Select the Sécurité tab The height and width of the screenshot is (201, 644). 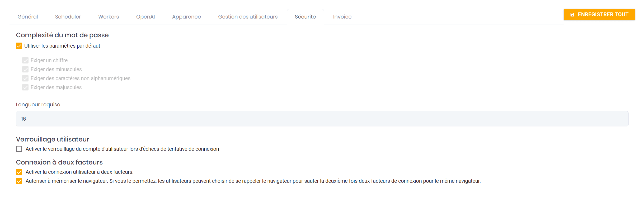click(x=305, y=17)
